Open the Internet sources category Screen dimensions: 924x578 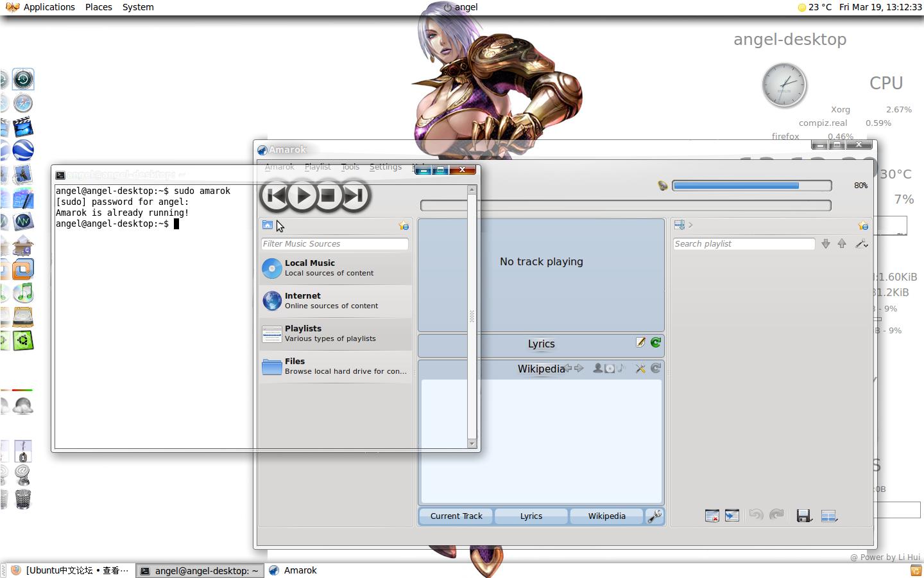336,301
